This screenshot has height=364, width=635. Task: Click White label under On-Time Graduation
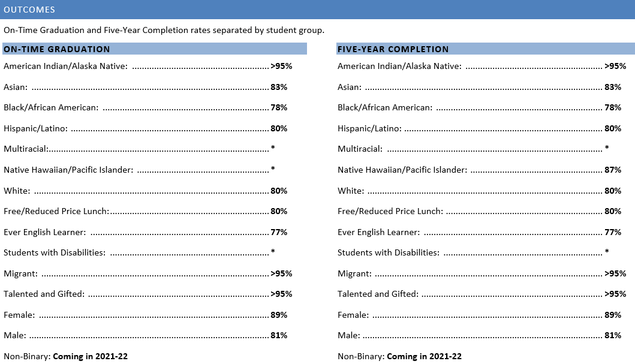tap(17, 191)
